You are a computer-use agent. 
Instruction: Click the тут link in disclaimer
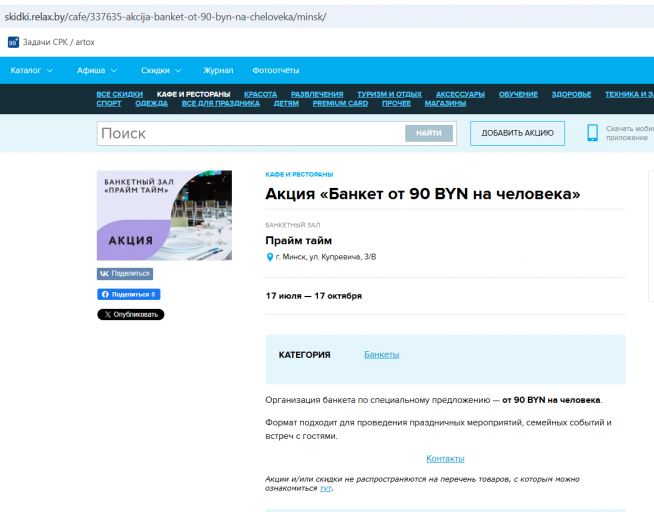click(x=325, y=488)
